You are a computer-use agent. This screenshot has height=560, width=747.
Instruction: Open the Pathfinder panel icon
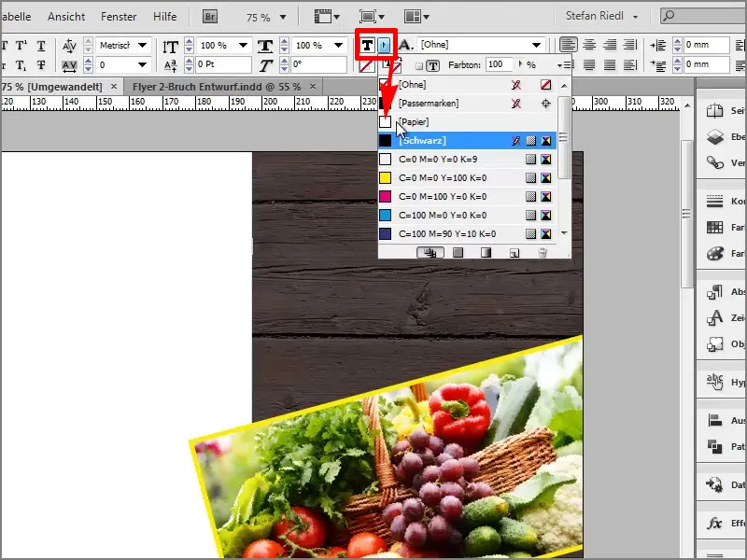tap(714, 446)
